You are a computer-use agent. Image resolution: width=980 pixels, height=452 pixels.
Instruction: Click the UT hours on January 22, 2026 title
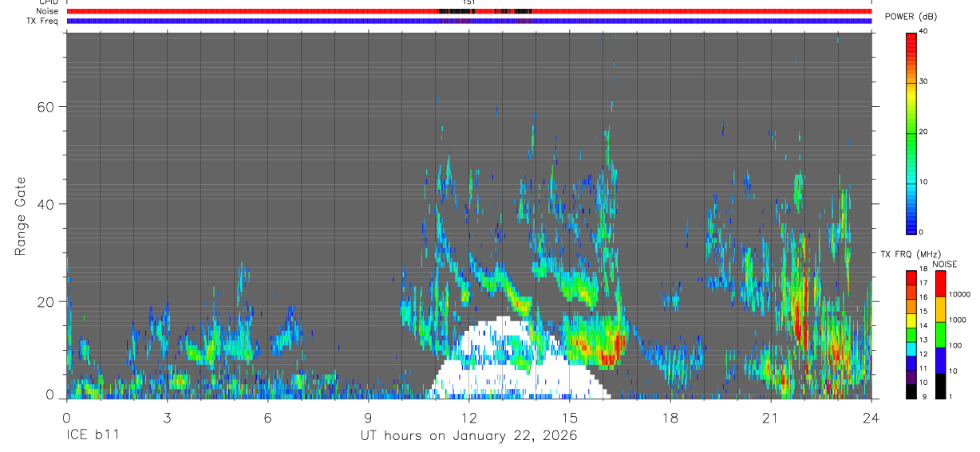pyautogui.click(x=468, y=436)
